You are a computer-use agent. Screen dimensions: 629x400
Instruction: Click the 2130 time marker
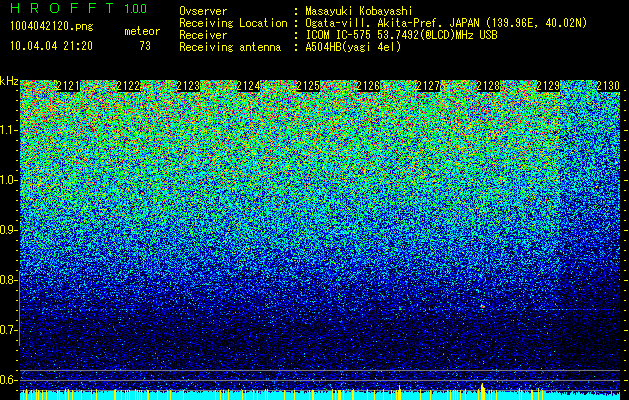608,86
